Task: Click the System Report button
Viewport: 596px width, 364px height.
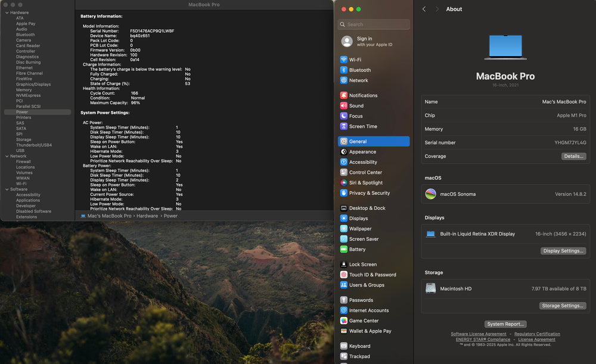Action: tap(505, 324)
